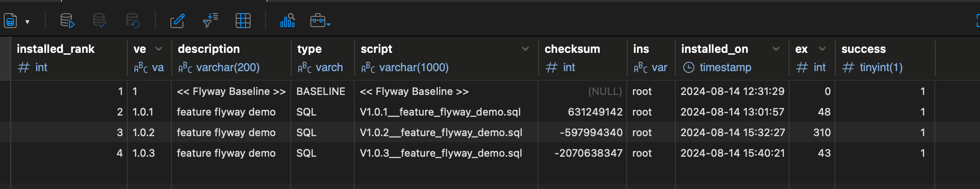The image size is (980, 189).
Task: Expand the version column header chevron
Action: point(159,49)
